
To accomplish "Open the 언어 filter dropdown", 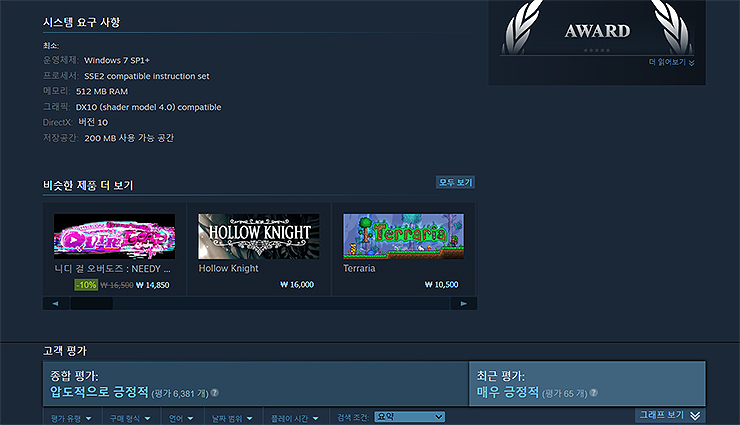I will point(181,418).
